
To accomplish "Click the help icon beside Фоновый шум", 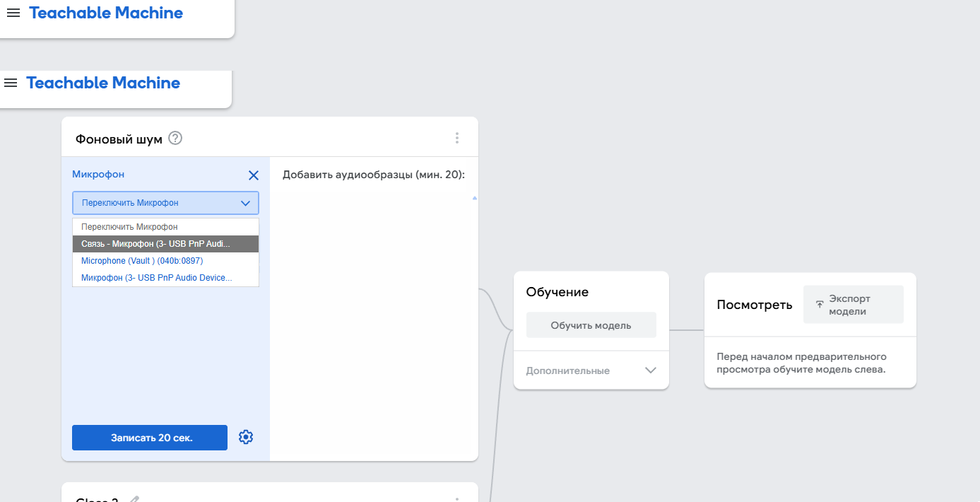I will (176, 139).
